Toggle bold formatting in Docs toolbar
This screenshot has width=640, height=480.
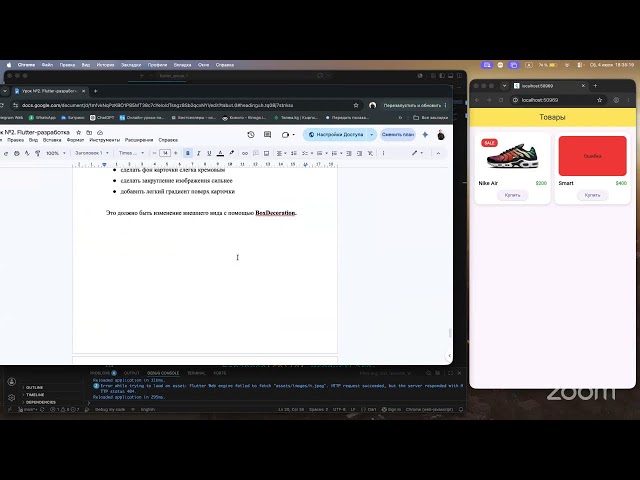tap(188, 153)
